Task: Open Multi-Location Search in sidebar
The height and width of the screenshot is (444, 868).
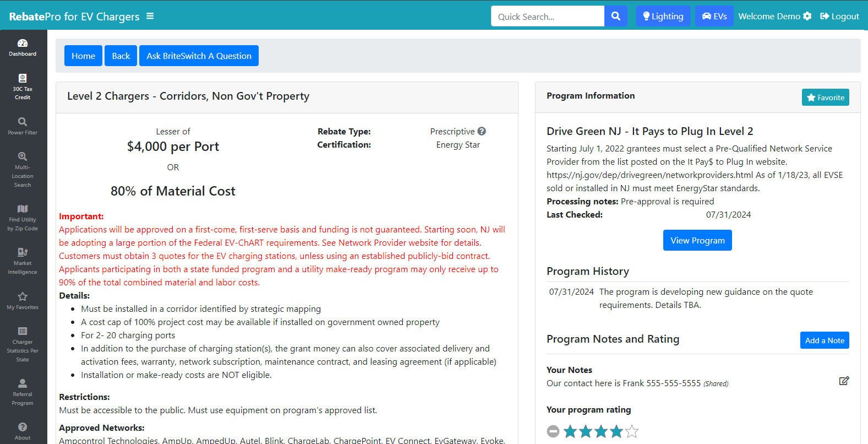Action: click(23, 170)
